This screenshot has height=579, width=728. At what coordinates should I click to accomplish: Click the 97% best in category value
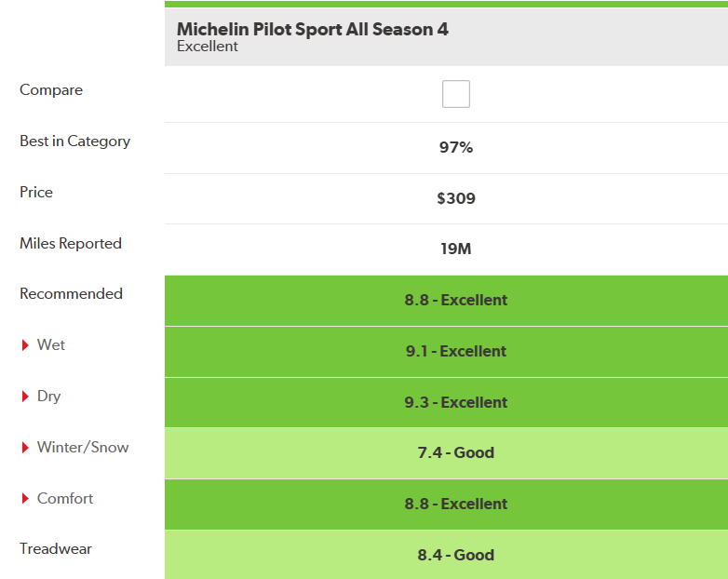(x=456, y=147)
